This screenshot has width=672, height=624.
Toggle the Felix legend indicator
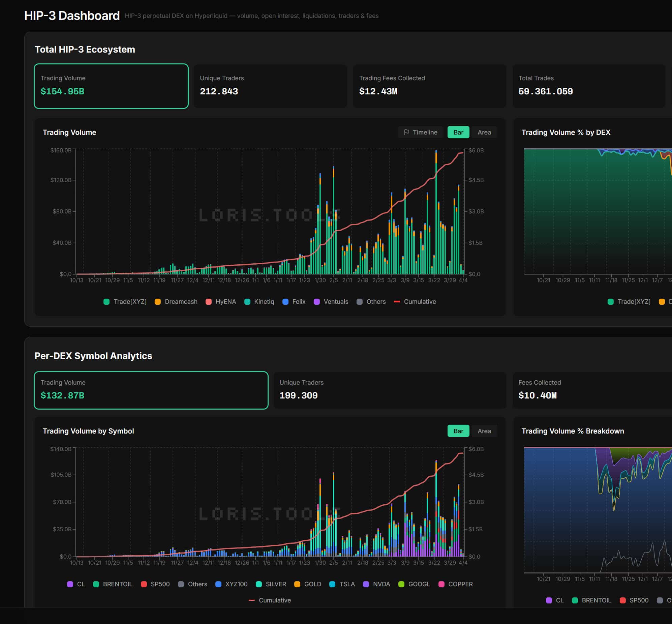(x=285, y=301)
